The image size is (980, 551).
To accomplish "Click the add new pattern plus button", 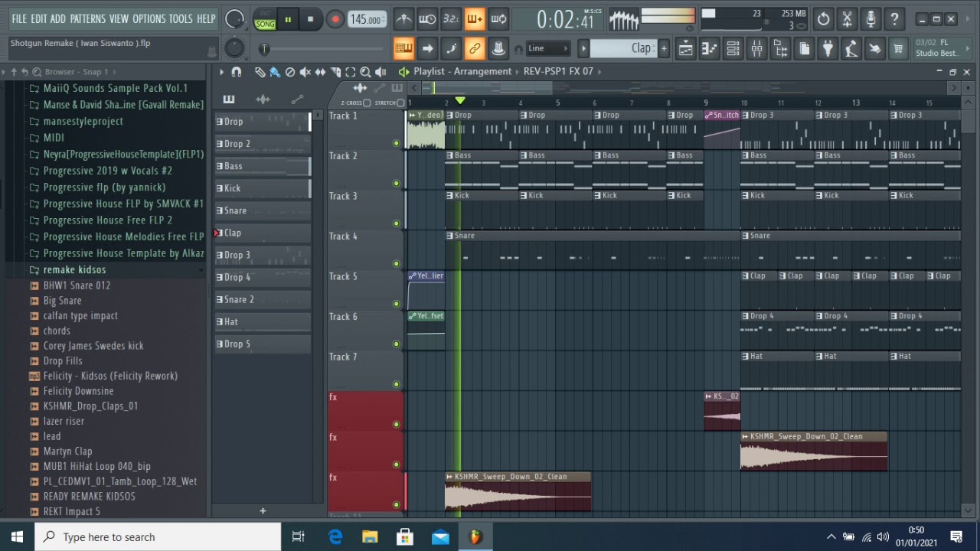I will pos(263,510).
